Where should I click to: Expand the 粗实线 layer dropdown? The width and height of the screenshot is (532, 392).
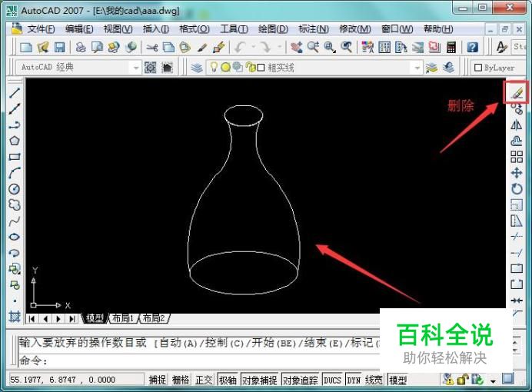(417, 68)
